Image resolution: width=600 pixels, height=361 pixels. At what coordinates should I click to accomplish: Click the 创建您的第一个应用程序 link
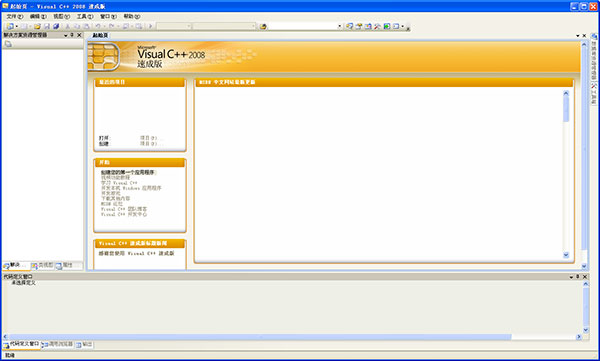(x=128, y=172)
